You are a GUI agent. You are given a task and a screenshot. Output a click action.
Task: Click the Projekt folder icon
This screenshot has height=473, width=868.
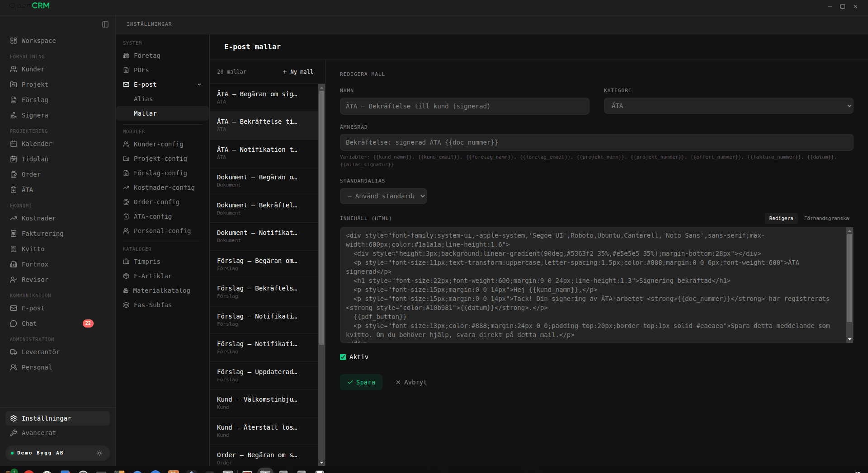(14, 84)
